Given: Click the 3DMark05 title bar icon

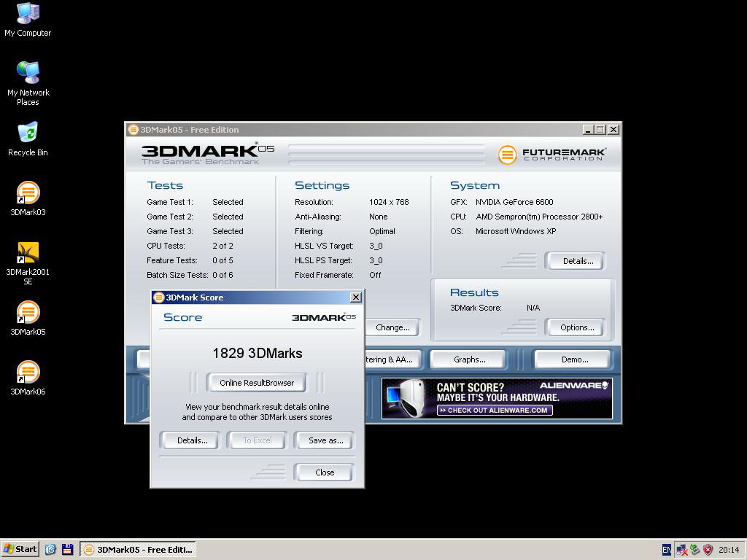Looking at the screenshot, I should tap(133, 130).
